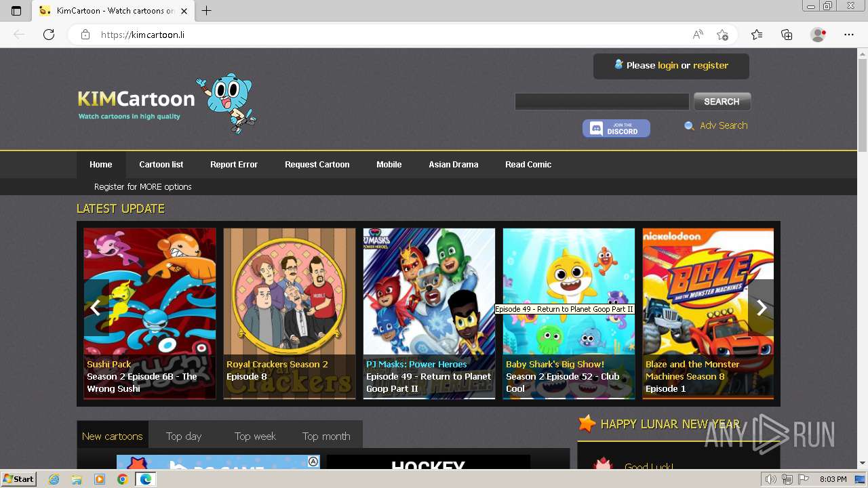Select the Home menu item
Screen dimensions: 868x488
(x=100, y=165)
